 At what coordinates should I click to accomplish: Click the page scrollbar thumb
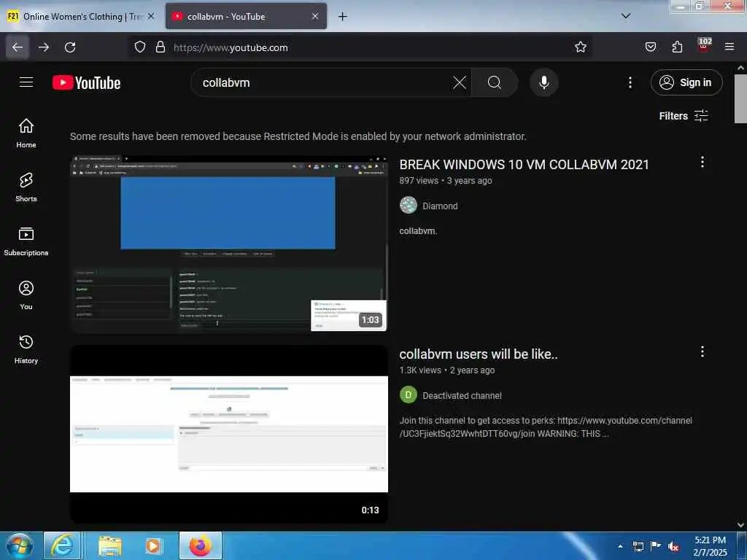point(740,99)
